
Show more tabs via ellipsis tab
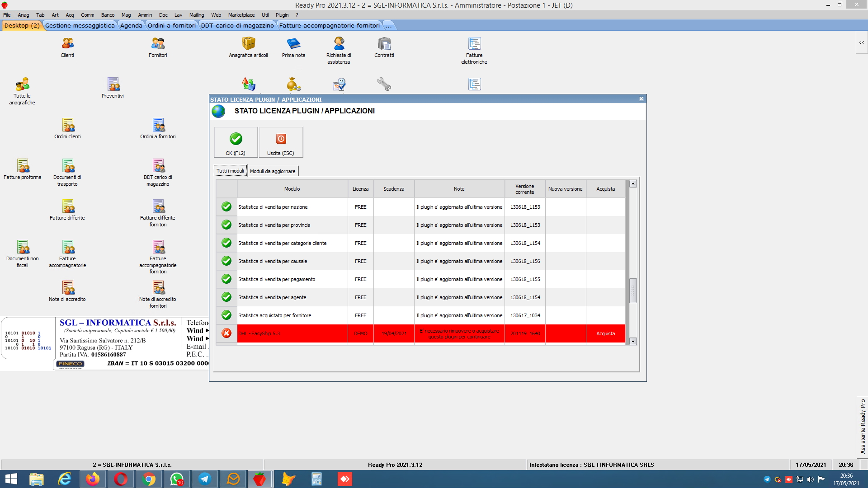pyautogui.click(x=388, y=25)
